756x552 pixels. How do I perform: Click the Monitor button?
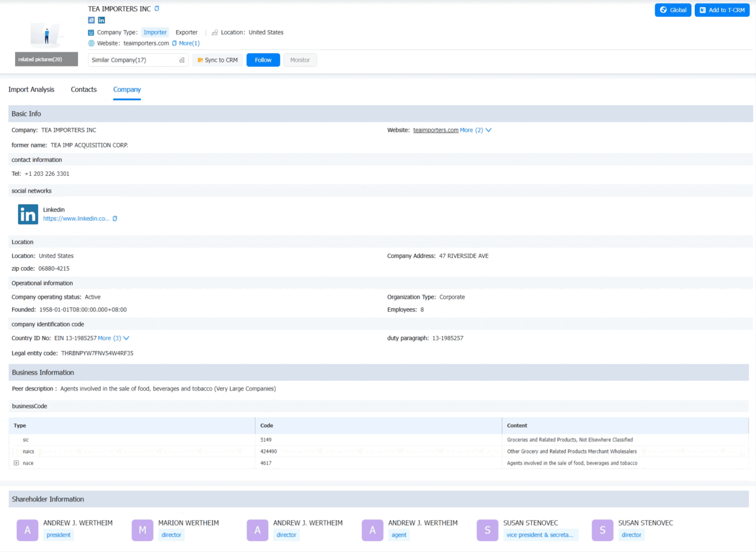(x=300, y=60)
